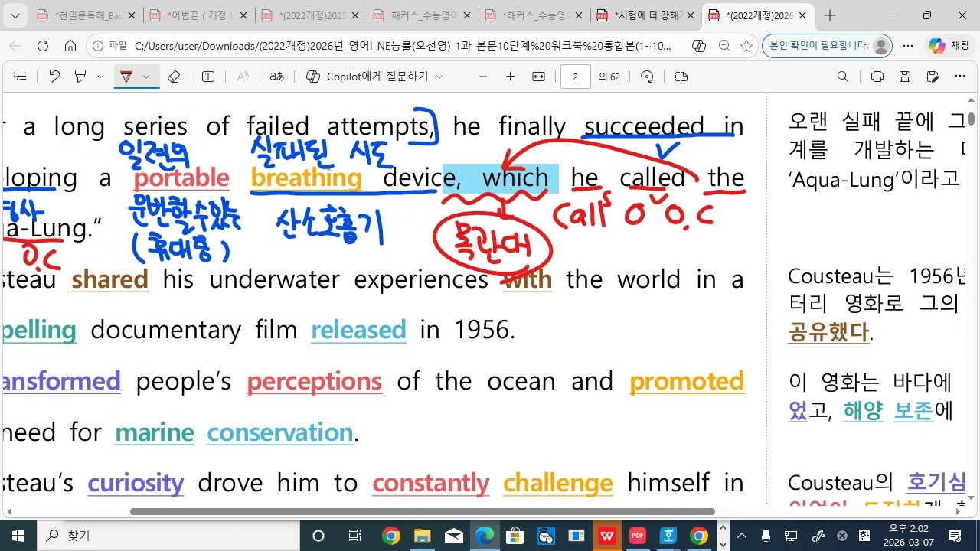Open File Explorer from the taskbar
The height and width of the screenshot is (551, 980).
[422, 536]
